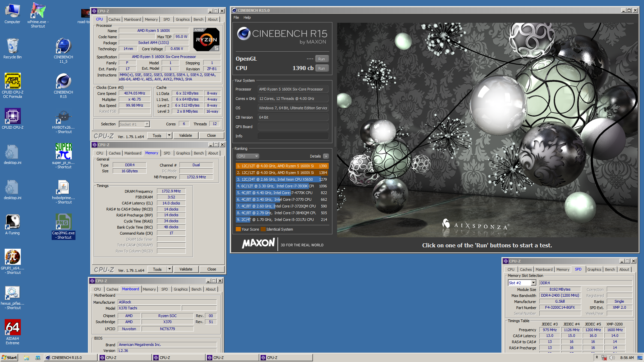Select top ranking entry scoring 1390
This screenshot has width=644, height=362.
pos(282,166)
